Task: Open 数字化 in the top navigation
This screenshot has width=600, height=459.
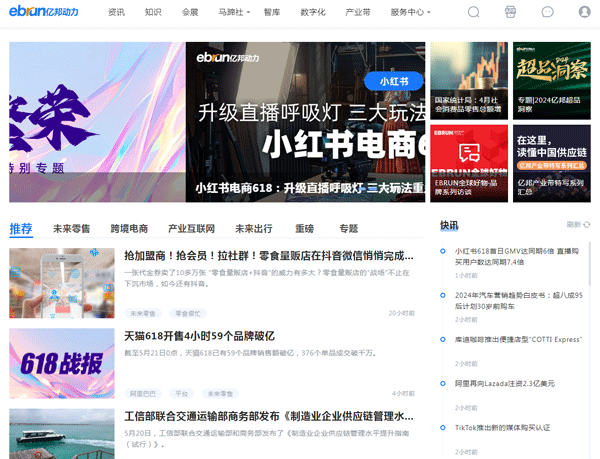Action: [313, 12]
